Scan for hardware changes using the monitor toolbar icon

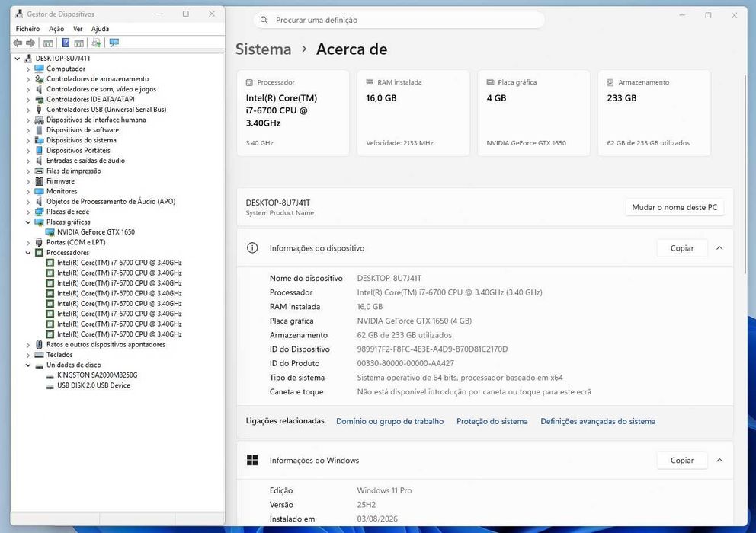(114, 43)
